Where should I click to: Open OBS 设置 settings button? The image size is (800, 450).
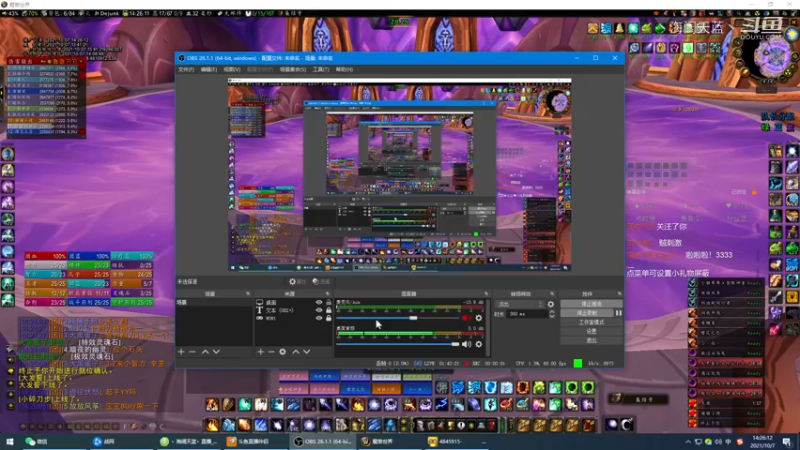591,331
